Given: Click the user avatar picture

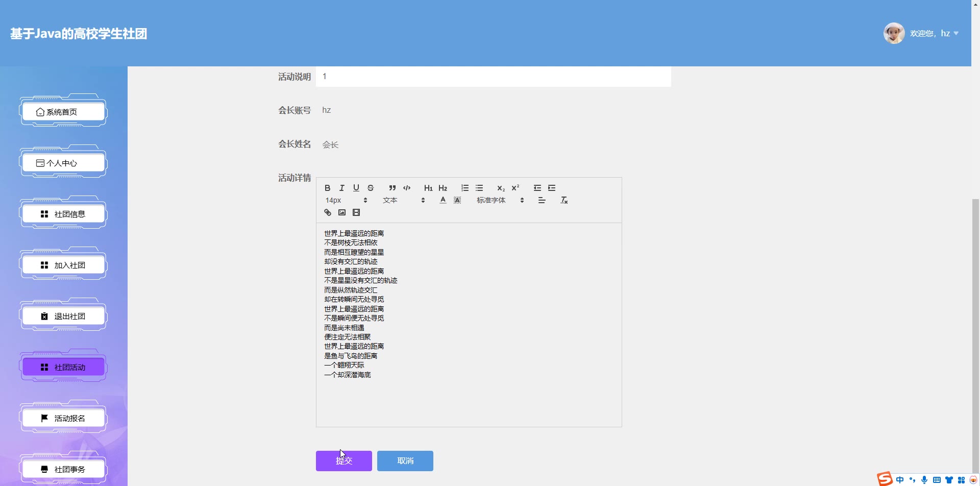Looking at the screenshot, I should [x=894, y=33].
